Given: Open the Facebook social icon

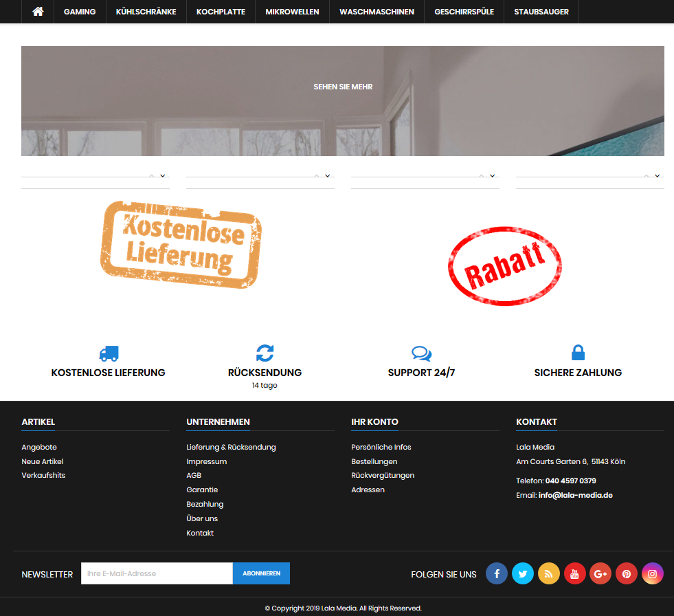Looking at the screenshot, I should pos(497,573).
